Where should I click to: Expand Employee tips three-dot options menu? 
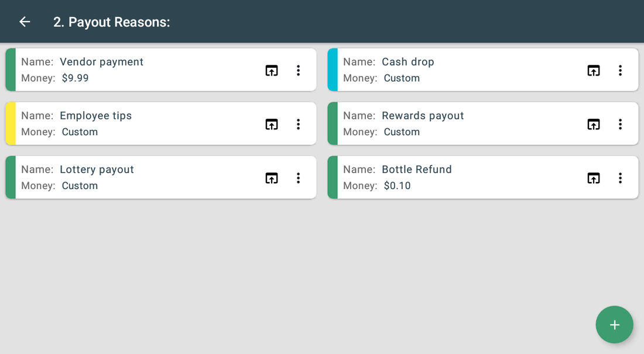(298, 124)
